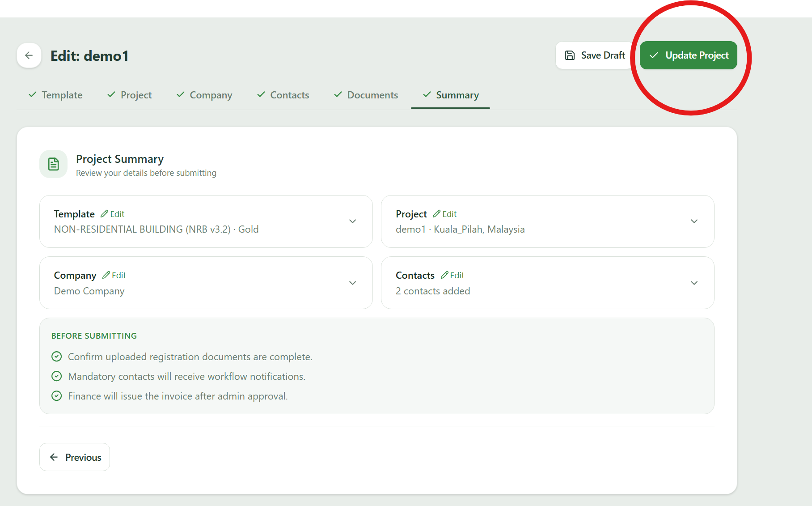Edit the Template section
Viewport: 812px width, 506px height.
tap(112, 214)
